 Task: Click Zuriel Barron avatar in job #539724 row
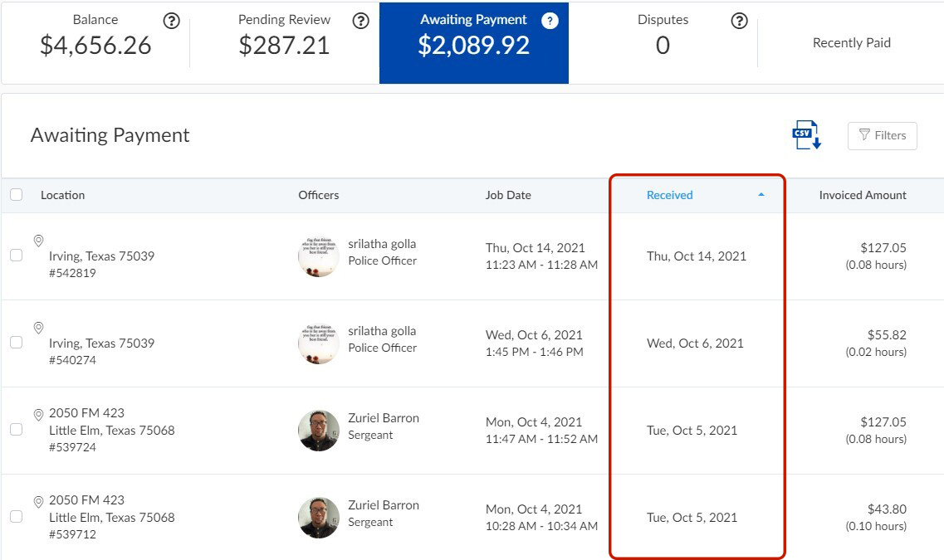click(x=319, y=431)
